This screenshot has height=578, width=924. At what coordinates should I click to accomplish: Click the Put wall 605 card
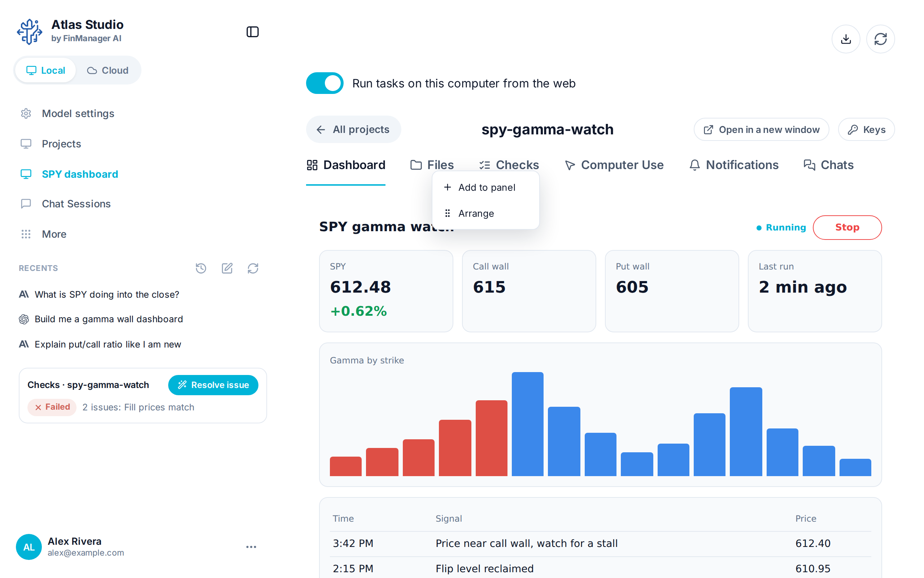(672, 291)
